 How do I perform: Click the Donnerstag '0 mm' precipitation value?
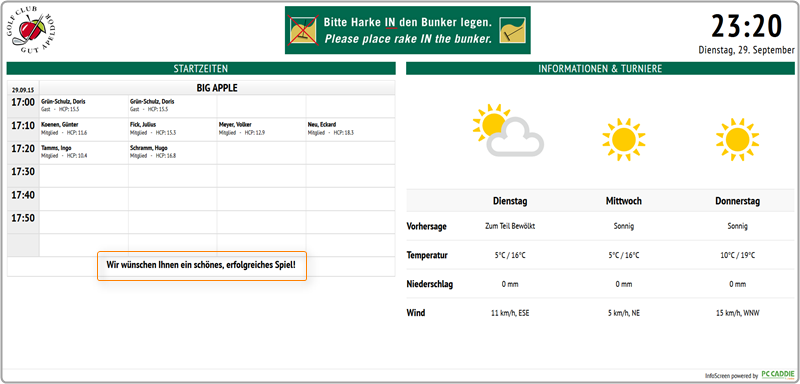pyautogui.click(x=737, y=285)
